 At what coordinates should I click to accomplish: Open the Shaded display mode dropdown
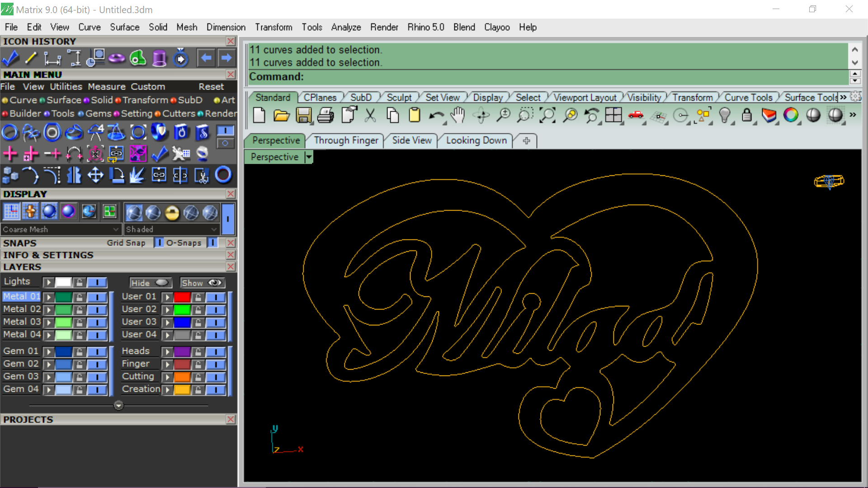tap(172, 230)
